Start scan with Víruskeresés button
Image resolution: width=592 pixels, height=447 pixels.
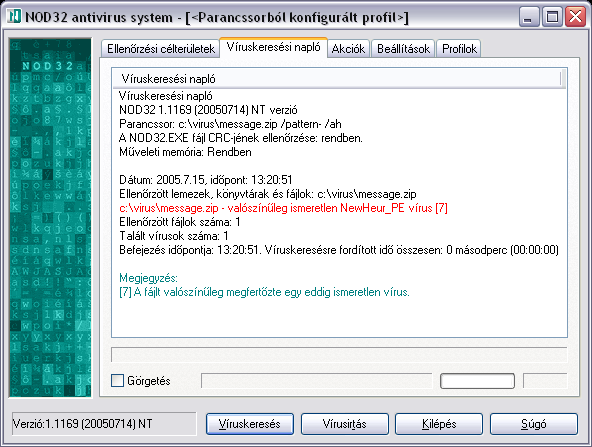pos(250,424)
